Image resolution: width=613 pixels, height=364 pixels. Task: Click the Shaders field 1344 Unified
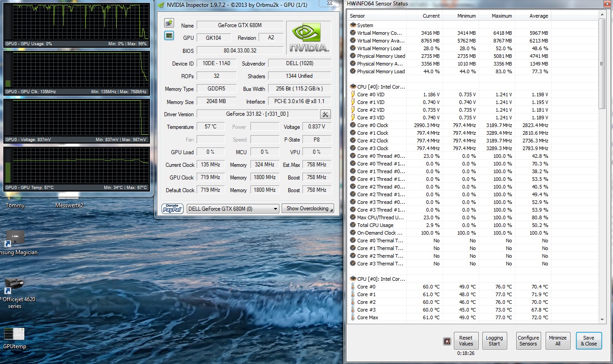299,76
